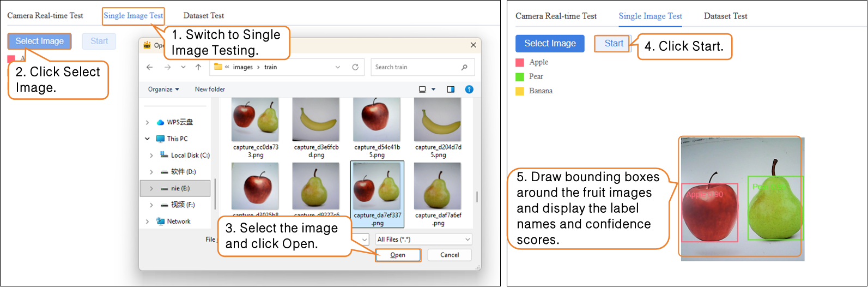Click the blue Help question mark icon

point(469,89)
